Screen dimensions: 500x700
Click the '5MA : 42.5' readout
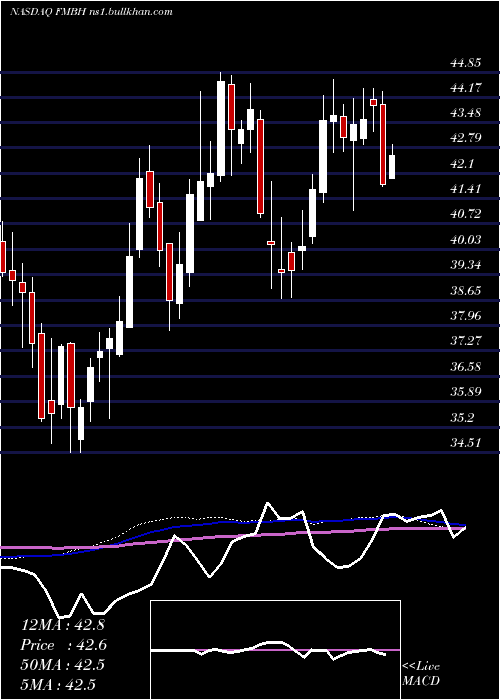pyautogui.click(x=58, y=684)
